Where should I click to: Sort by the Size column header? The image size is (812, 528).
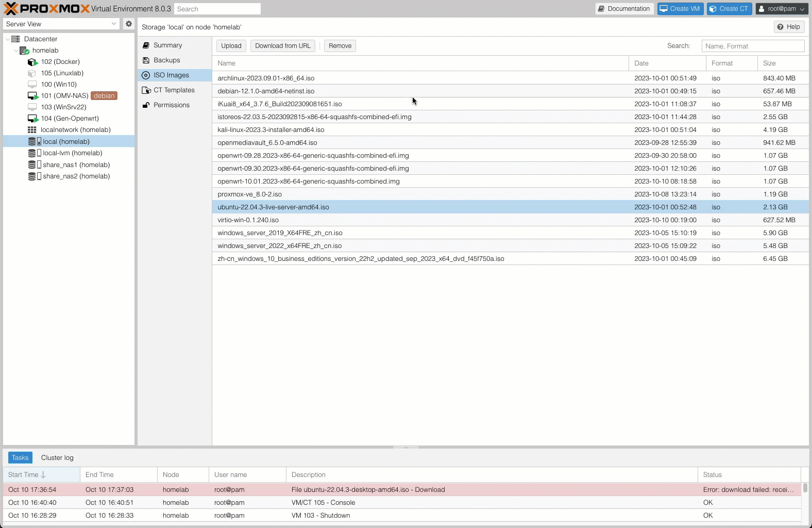783,63
